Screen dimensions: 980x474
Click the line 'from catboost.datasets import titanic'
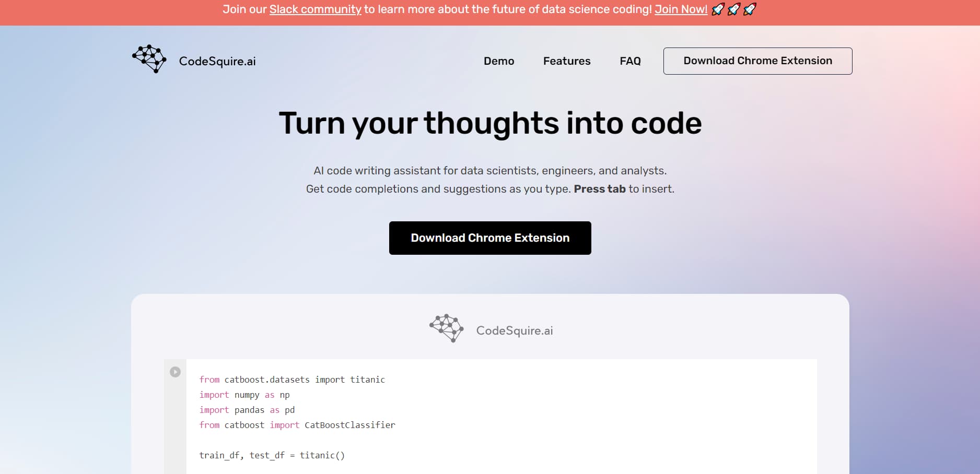tap(292, 380)
